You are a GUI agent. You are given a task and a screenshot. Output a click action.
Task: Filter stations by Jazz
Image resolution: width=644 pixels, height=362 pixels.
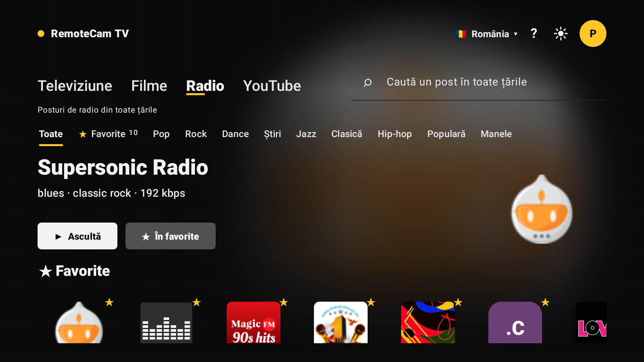point(306,134)
